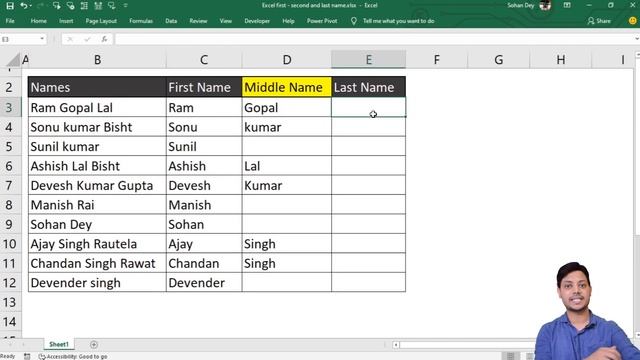Viewport: 640px width, 360px height.
Task: Open the Home ribbon tab
Action: 38,21
